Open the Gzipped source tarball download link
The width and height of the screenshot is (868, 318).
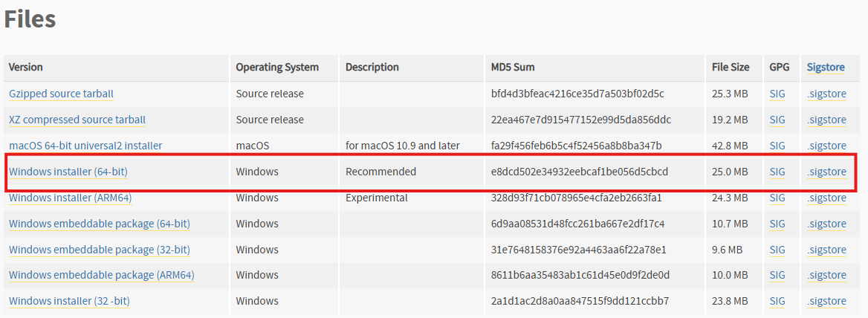[x=62, y=94]
